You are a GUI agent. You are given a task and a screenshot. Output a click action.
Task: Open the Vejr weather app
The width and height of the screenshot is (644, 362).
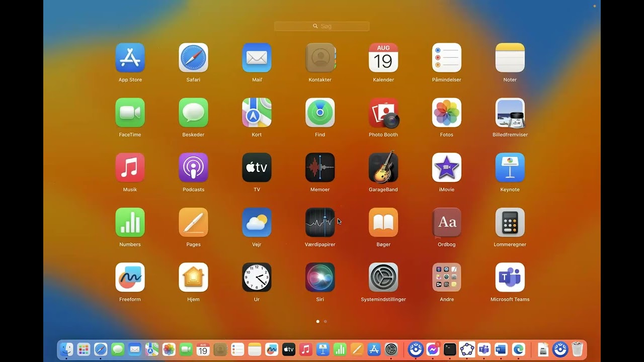pyautogui.click(x=257, y=222)
